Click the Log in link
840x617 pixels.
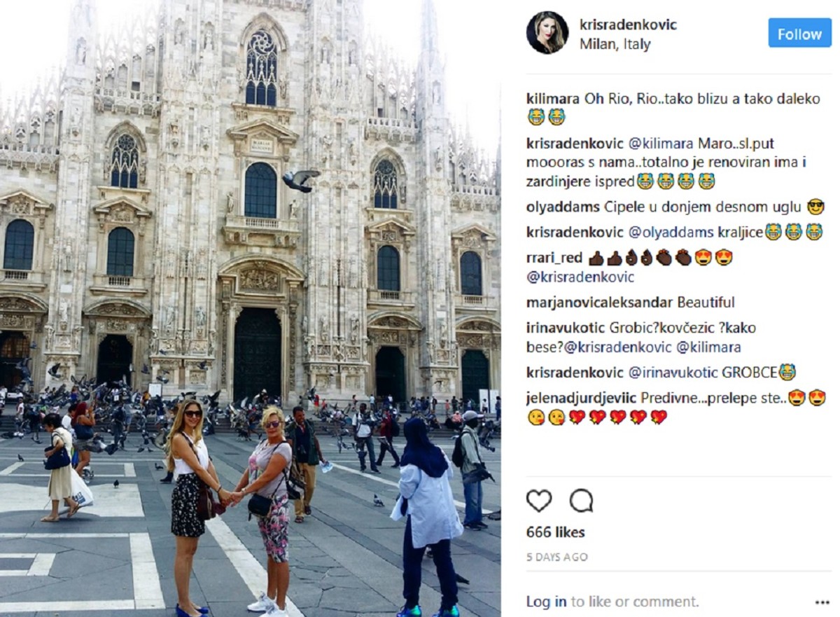(547, 602)
